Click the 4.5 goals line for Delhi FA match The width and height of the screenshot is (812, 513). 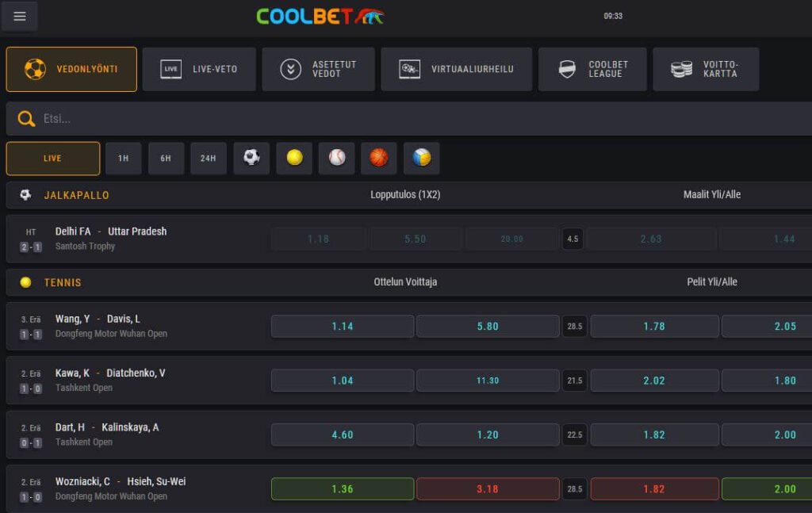(x=573, y=239)
